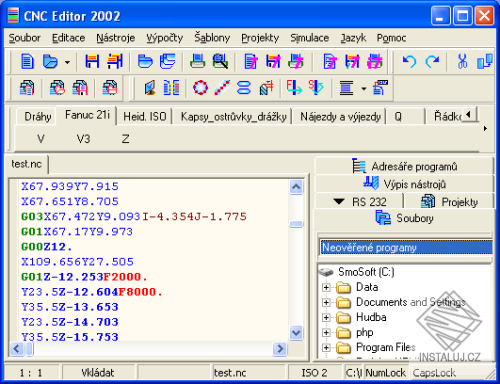Screen dimensions: 500x384
Task: Switch to the Heid. ISO tab
Action: click(x=145, y=117)
